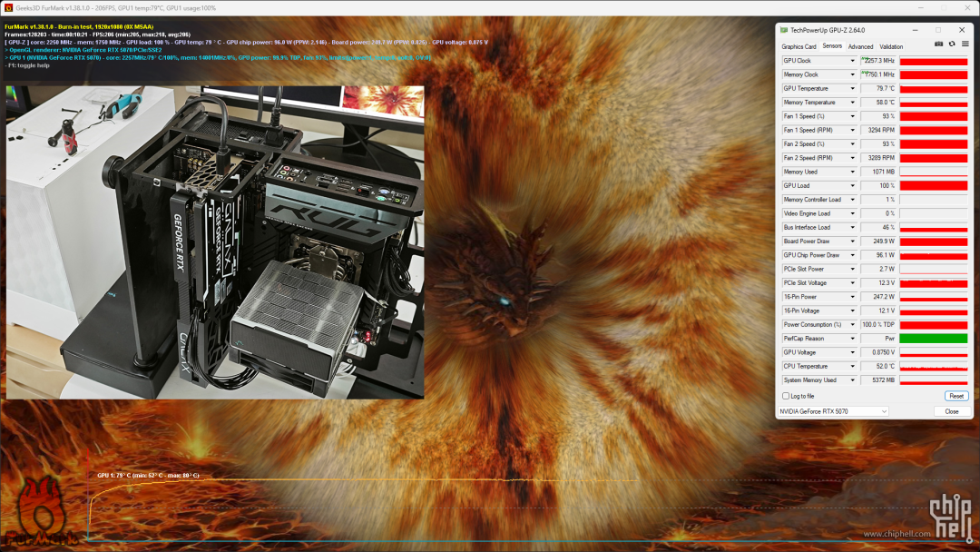Enable the Log to file checkbox
The width and height of the screenshot is (980, 552).
pyautogui.click(x=786, y=397)
